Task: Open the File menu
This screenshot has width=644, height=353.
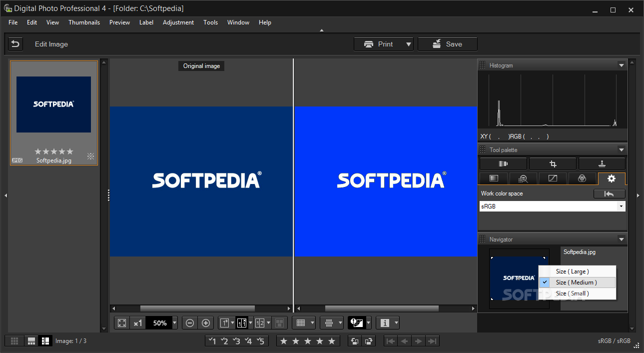Action: [13, 22]
